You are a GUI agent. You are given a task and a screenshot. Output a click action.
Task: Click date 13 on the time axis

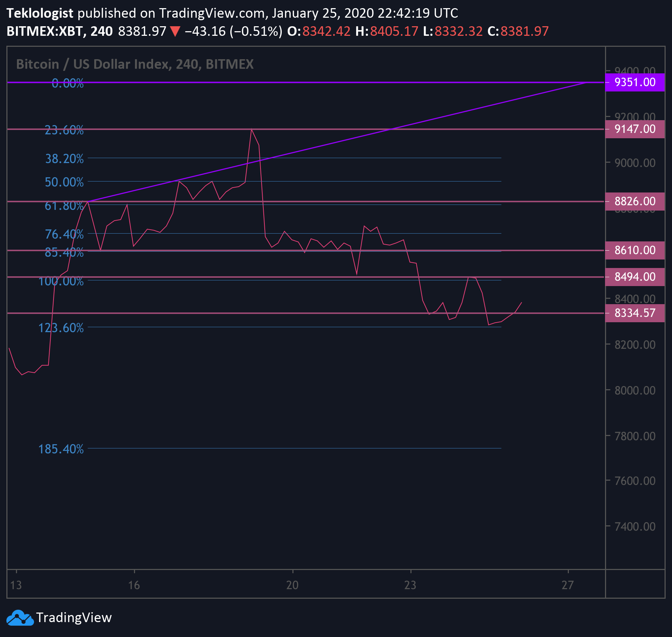point(16,585)
